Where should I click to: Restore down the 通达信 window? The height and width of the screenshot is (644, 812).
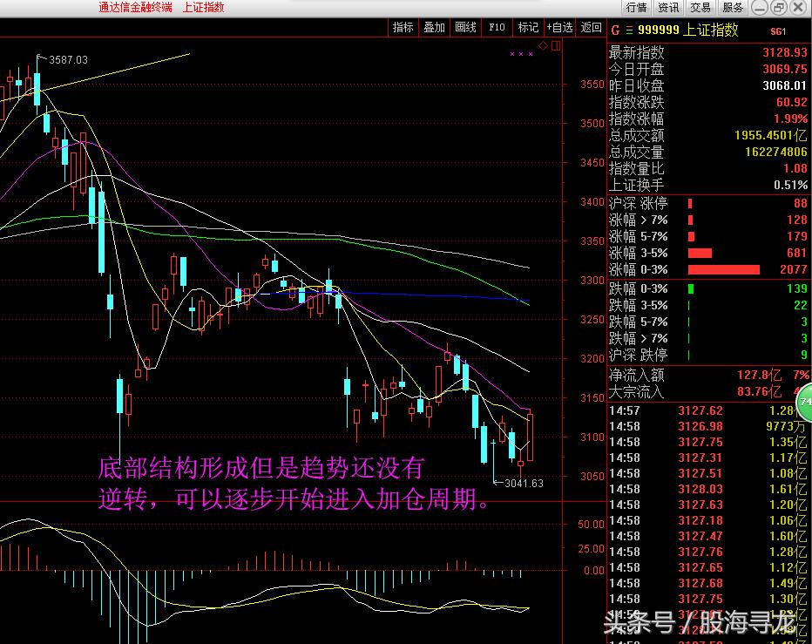[x=779, y=7]
